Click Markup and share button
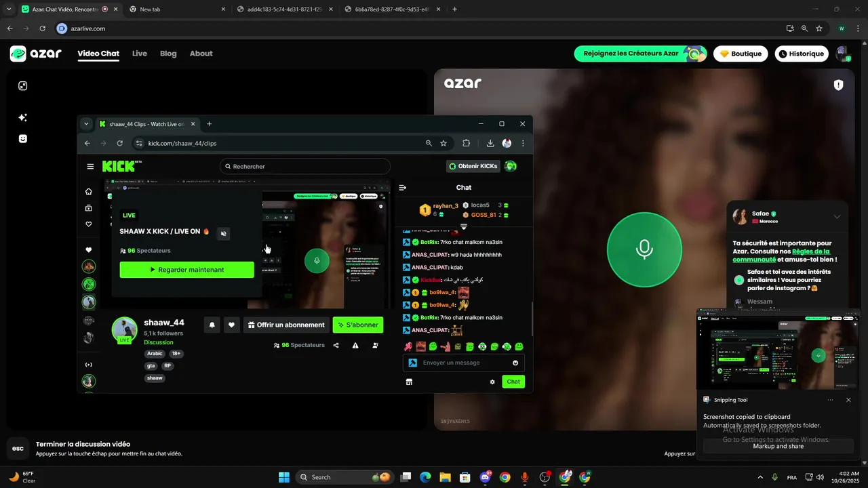Image resolution: width=868 pixels, height=488 pixels. pyautogui.click(x=778, y=446)
